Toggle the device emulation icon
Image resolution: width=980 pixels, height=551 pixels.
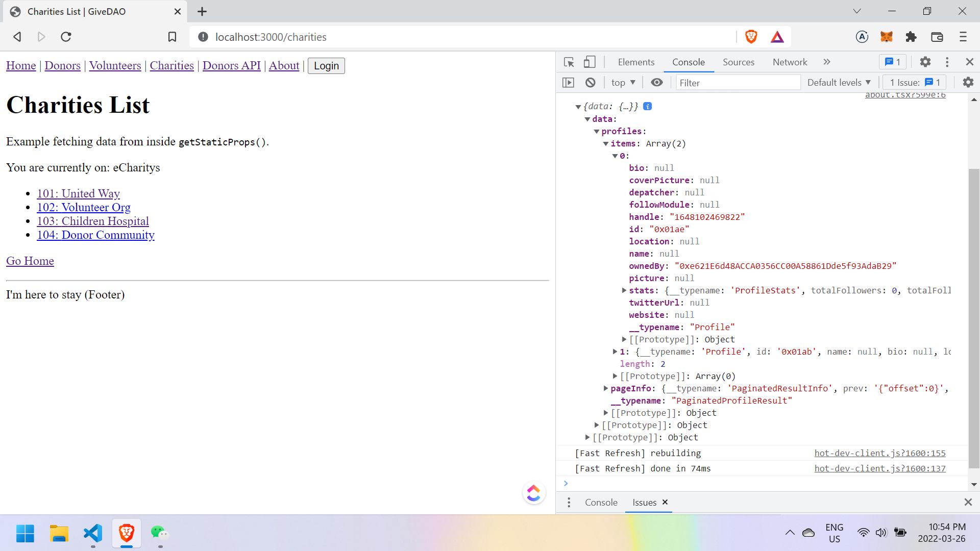click(x=590, y=62)
